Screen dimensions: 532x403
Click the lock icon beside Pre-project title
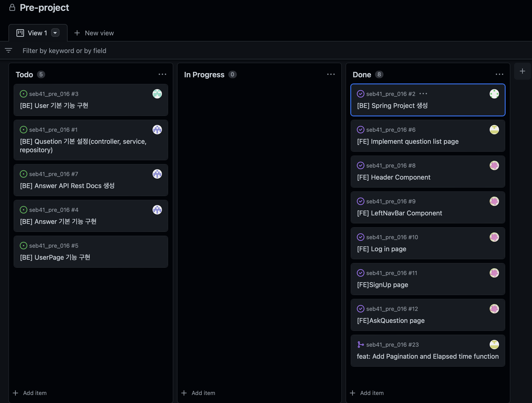point(12,8)
